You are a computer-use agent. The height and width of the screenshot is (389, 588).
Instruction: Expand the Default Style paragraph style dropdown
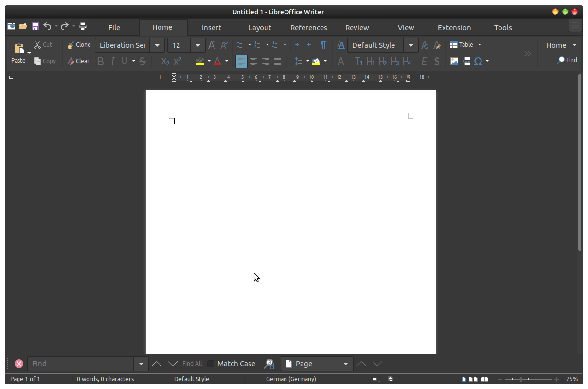(410, 45)
